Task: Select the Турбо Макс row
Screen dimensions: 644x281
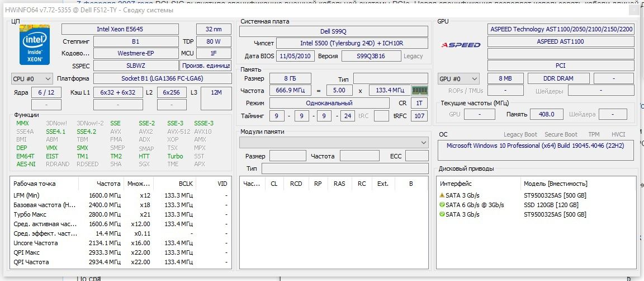Action: pyautogui.click(x=120, y=214)
